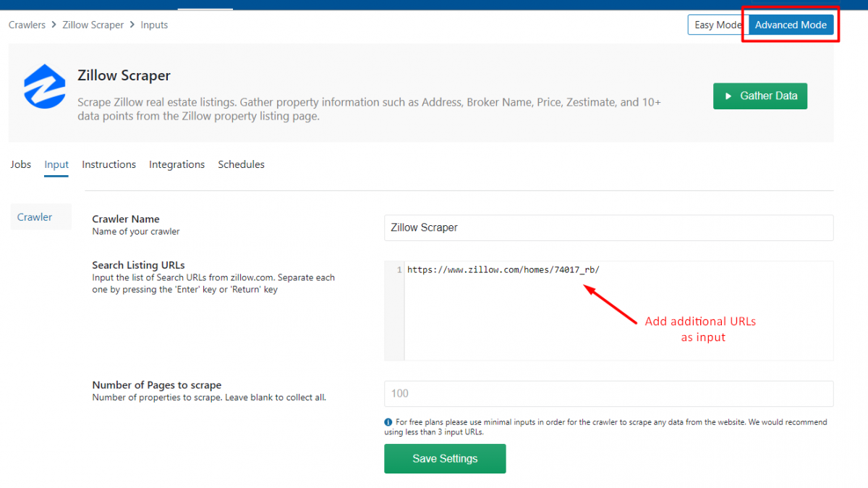Switch to the Integrations tab

point(176,164)
